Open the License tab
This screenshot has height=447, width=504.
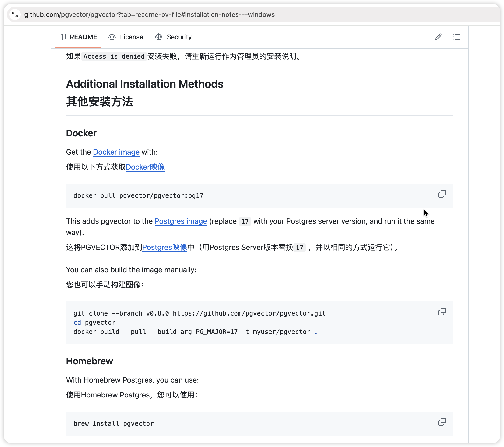coord(126,37)
